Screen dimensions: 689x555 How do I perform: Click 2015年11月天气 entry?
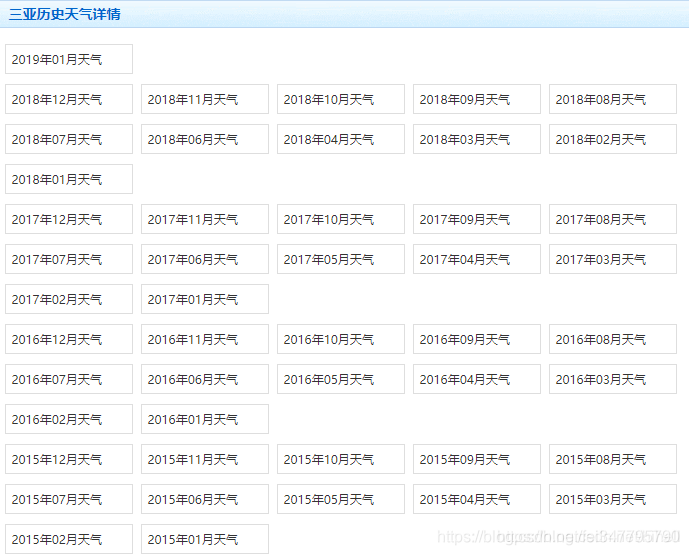tap(205, 459)
